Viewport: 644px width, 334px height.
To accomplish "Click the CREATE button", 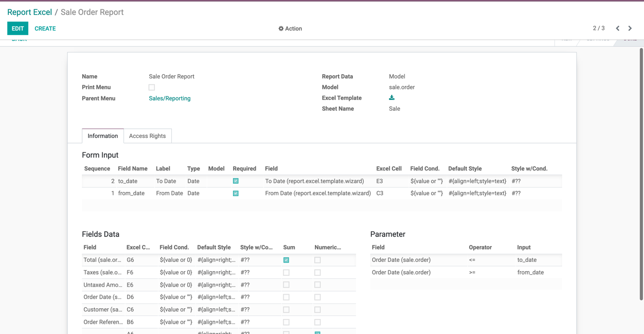I will 45,29.
